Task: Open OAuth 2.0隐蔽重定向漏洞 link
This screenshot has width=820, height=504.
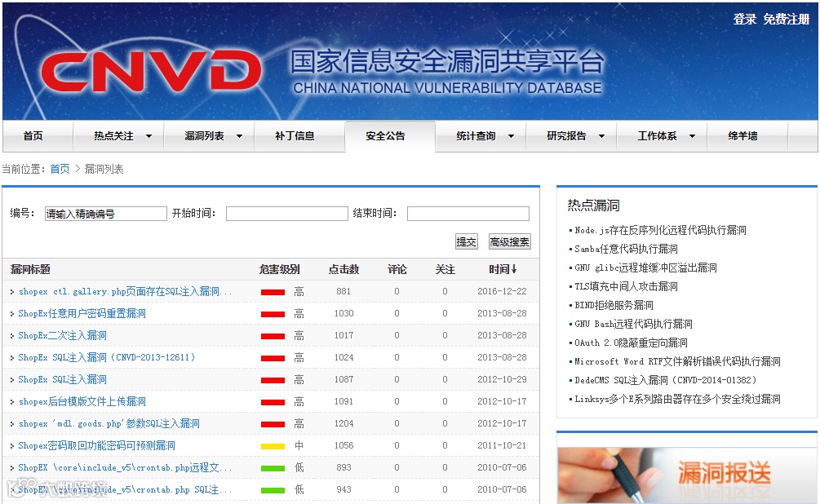Action: (631, 343)
